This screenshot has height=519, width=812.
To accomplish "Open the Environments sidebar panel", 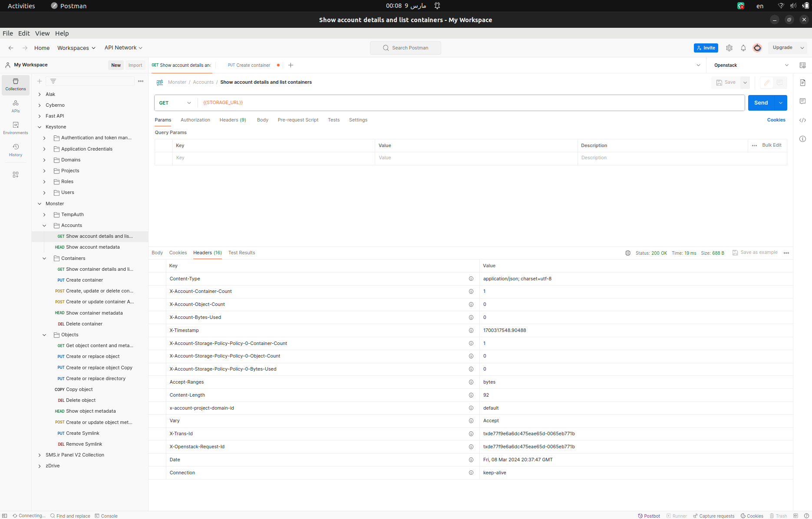I will (16, 128).
